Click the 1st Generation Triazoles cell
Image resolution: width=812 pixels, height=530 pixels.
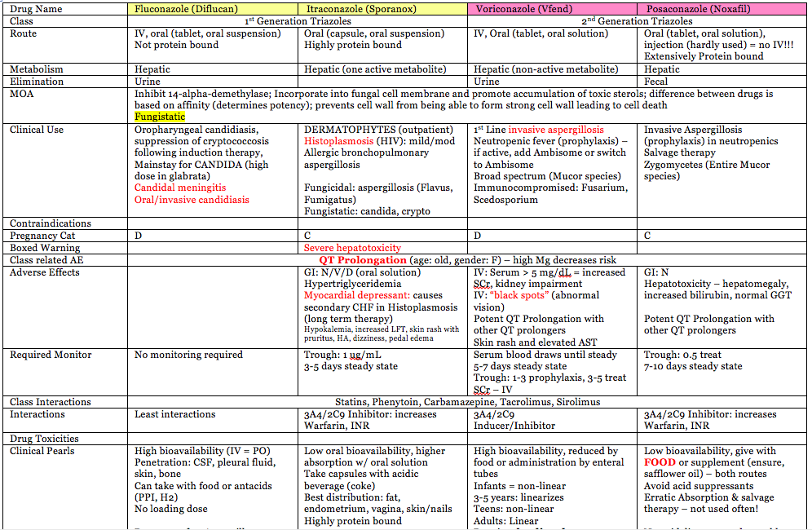298,21
